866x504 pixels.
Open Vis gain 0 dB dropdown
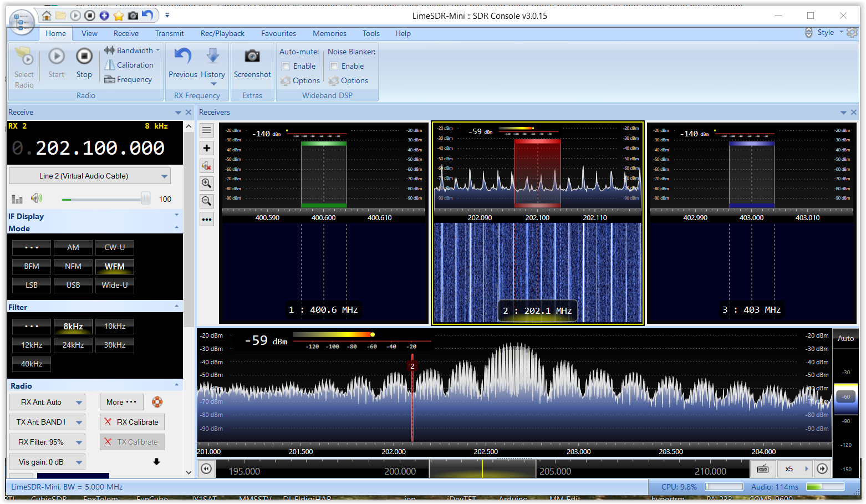click(47, 462)
